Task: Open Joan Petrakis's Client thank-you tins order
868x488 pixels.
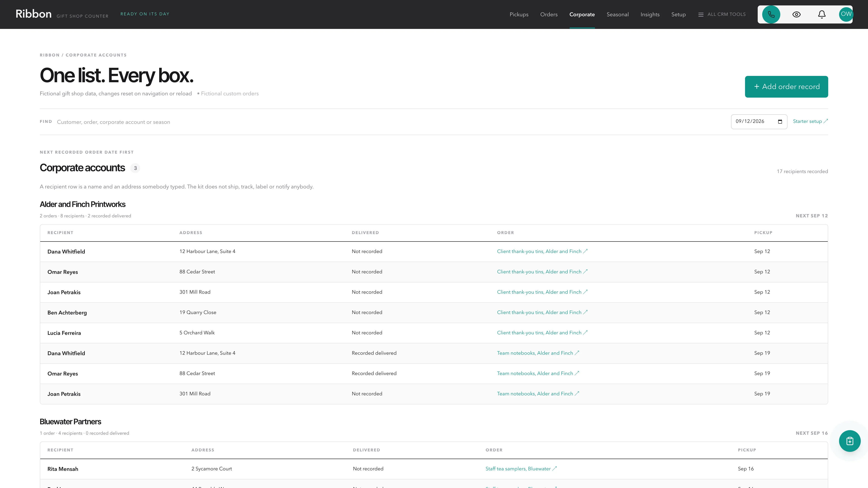Action: 542,292
